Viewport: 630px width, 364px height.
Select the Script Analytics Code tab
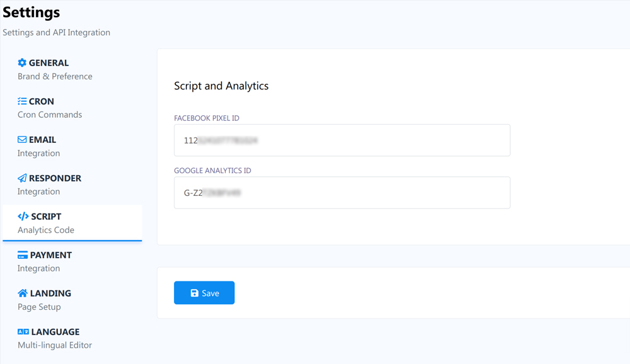click(46, 223)
